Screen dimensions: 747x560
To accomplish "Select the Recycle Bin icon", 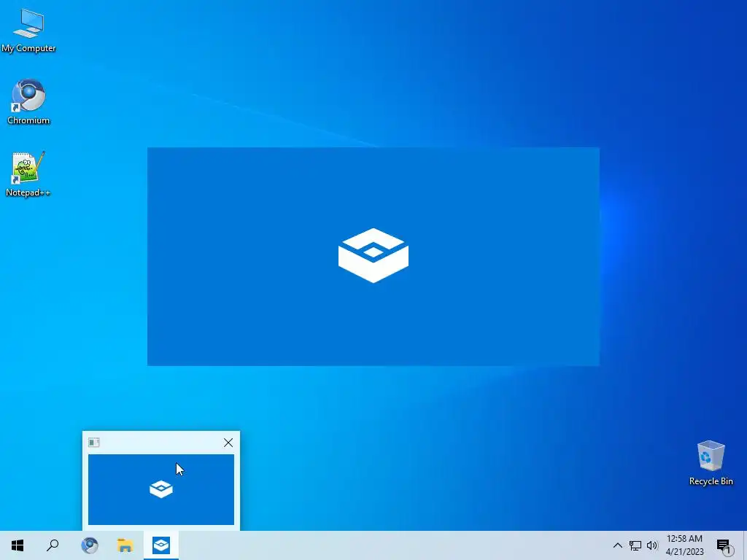I will point(711,462).
